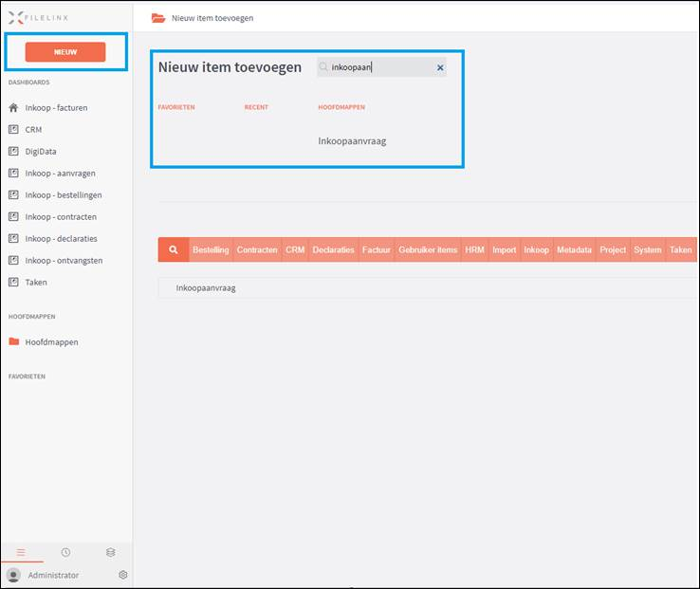
Task: Switch to the Bestelling tab
Action: 211,250
